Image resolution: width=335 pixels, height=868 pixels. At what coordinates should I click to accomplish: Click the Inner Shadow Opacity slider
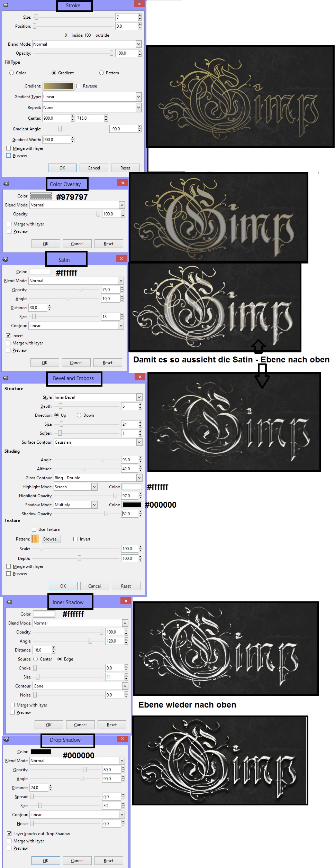(68, 632)
